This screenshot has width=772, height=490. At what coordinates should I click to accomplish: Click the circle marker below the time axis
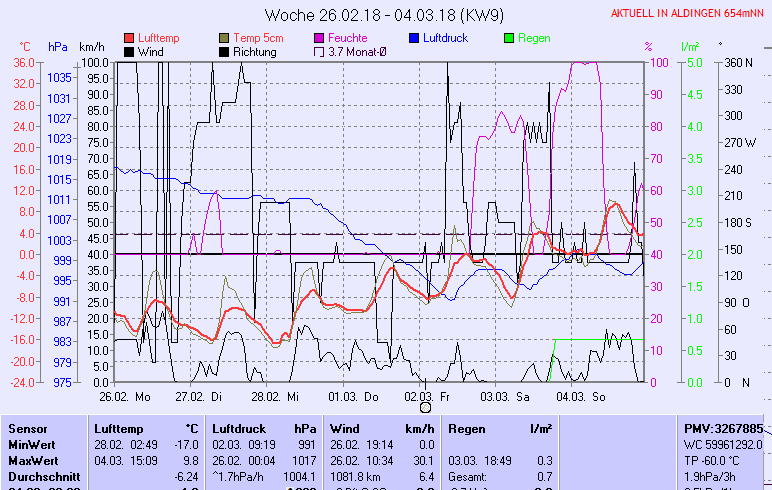tap(425, 407)
